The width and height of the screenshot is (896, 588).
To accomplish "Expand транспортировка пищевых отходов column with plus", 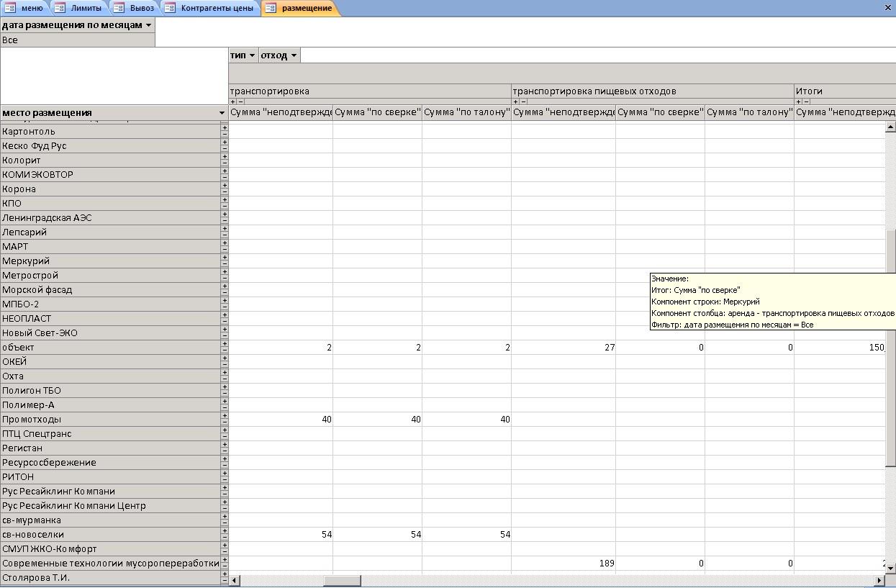I will (x=515, y=101).
